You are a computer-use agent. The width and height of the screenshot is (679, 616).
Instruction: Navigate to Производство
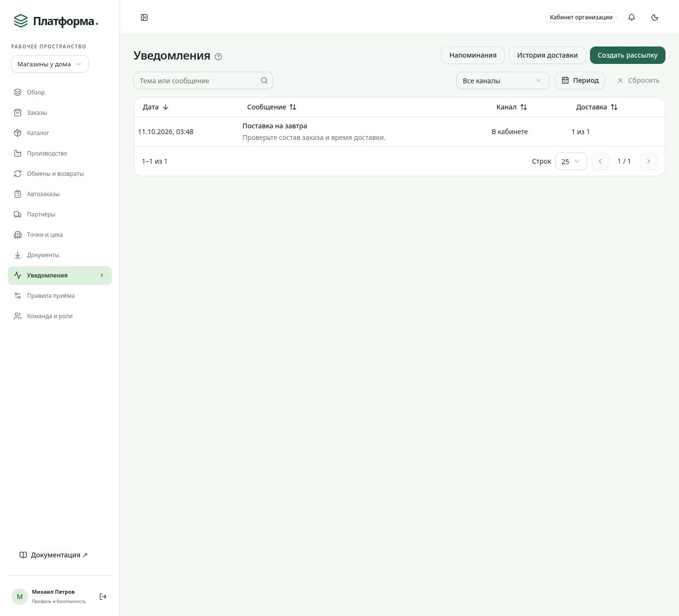click(60, 153)
